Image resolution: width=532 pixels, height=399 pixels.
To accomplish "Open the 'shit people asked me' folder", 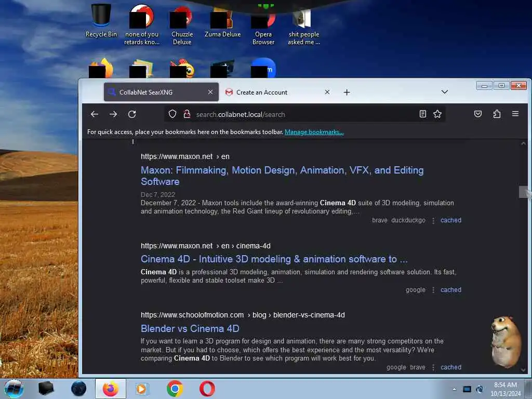I will click(303, 26).
